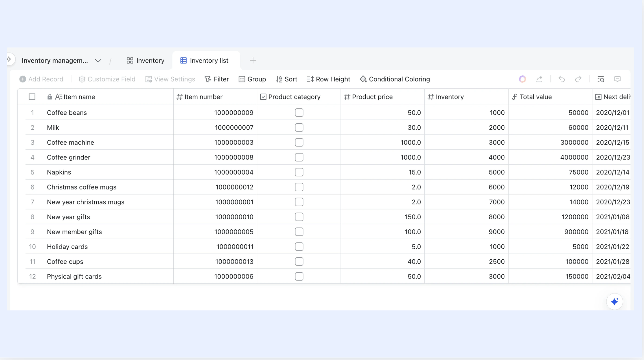Select item number 1000000005 cell

pos(215,232)
